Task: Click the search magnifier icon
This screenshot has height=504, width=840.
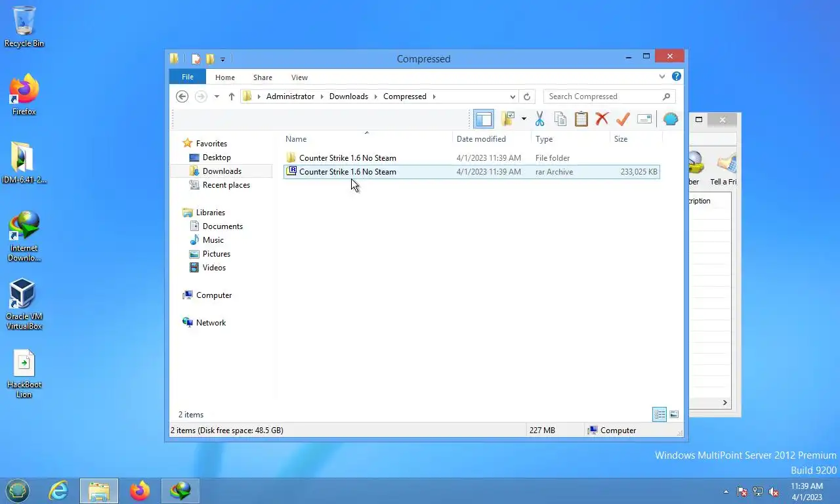Action: [x=667, y=96]
